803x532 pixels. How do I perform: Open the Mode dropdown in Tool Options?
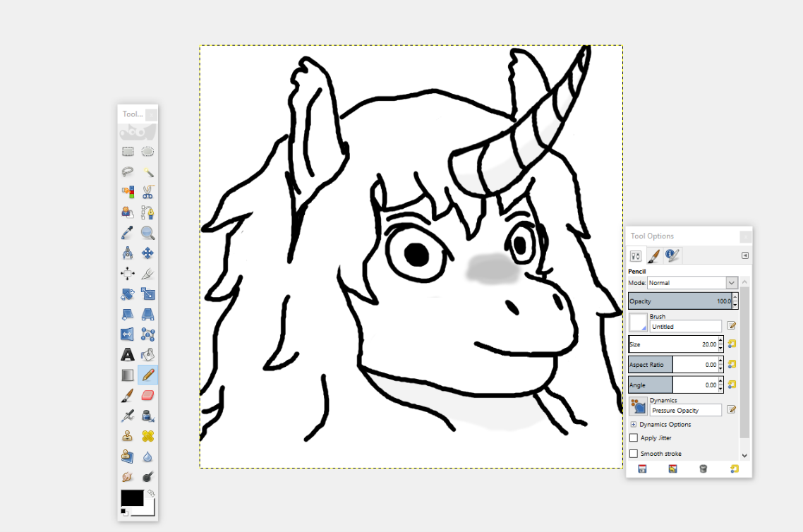[x=692, y=283]
